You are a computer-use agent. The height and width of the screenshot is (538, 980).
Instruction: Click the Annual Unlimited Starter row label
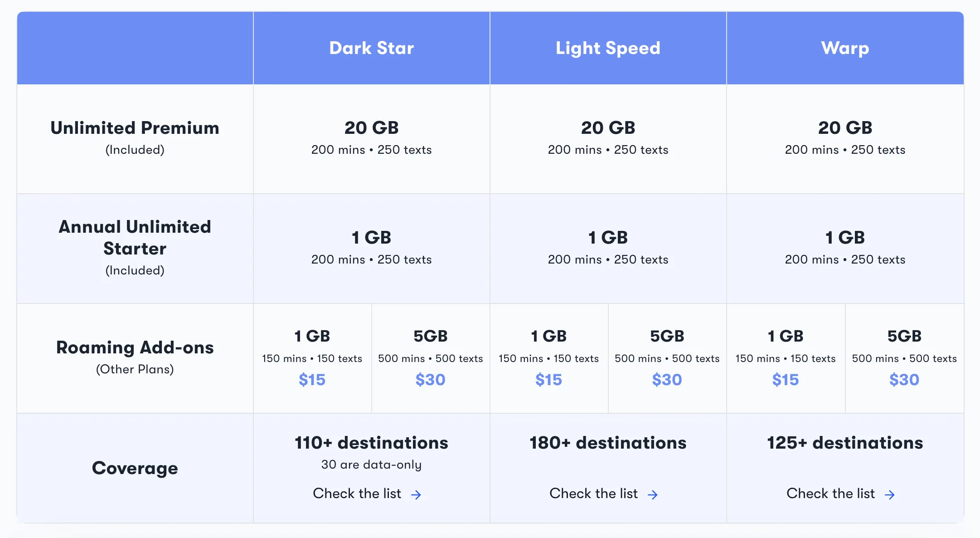(135, 238)
